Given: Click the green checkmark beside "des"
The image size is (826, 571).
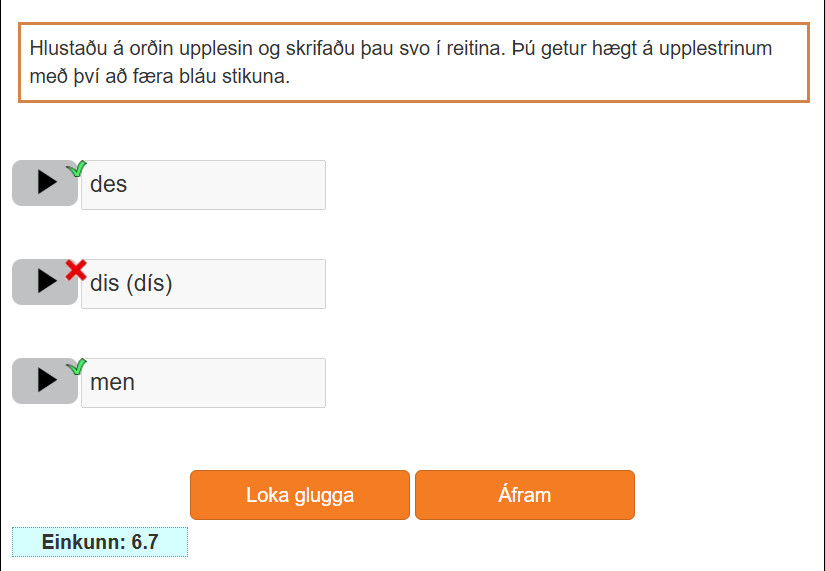Looking at the screenshot, I should 77,169.
